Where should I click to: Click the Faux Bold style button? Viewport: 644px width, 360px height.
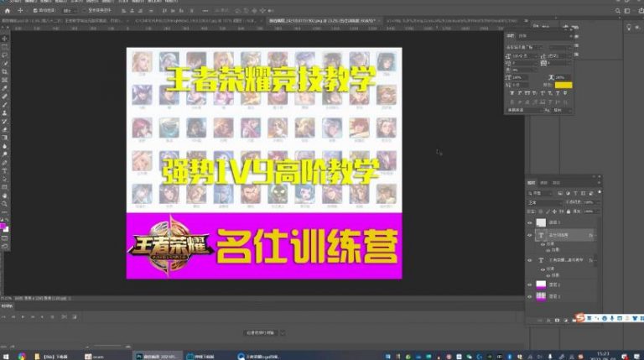coord(512,94)
